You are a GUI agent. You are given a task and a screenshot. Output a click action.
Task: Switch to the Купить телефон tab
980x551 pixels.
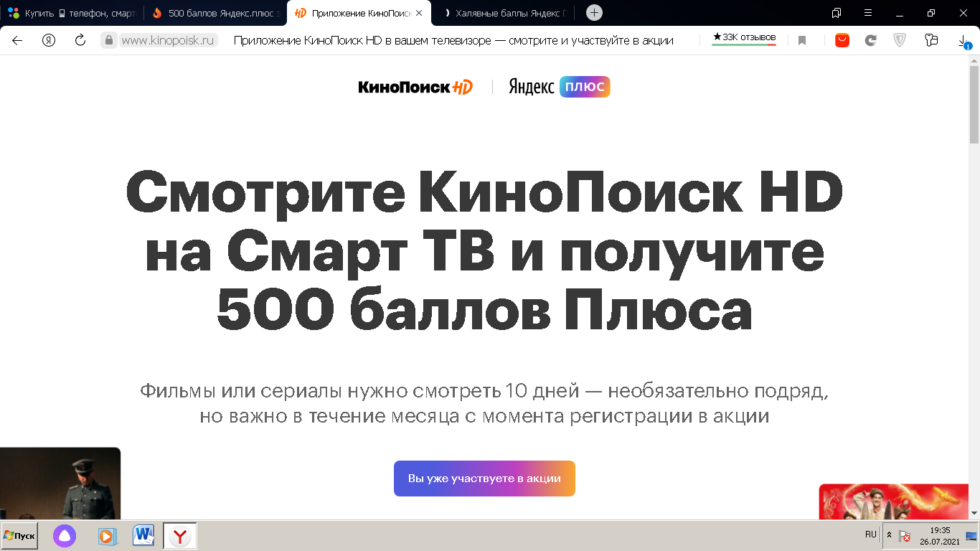tap(72, 13)
